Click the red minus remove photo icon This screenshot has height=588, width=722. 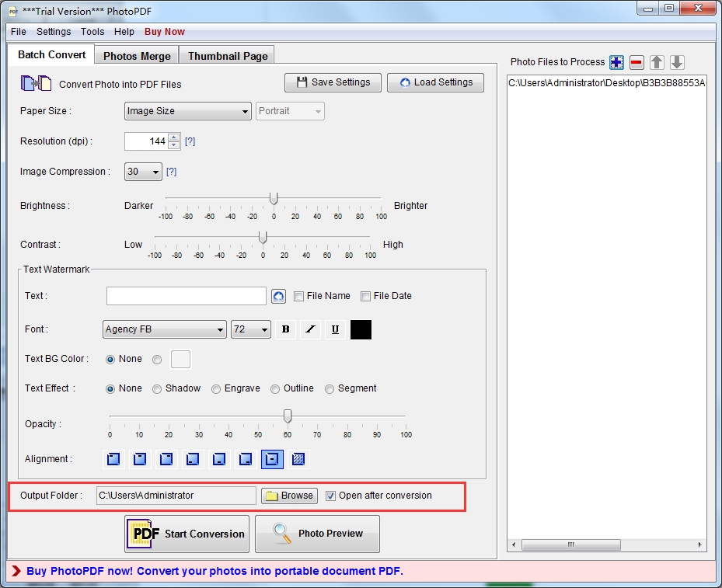(x=637, y=62)
